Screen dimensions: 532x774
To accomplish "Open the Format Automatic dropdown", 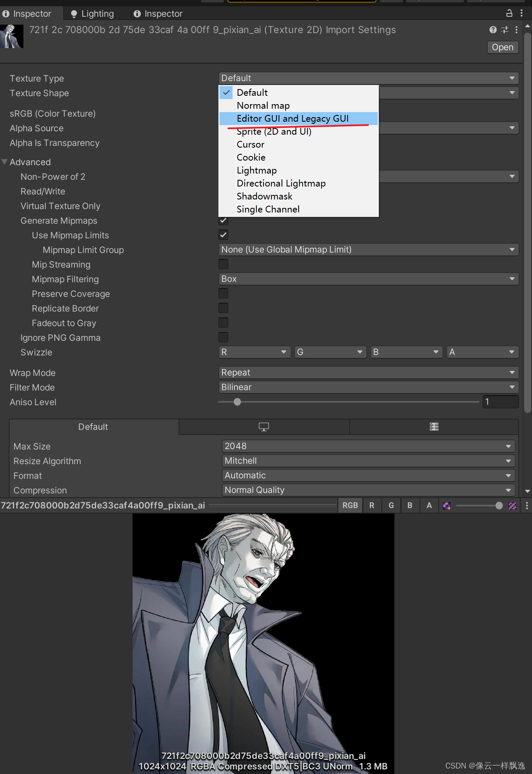I will (x=368, y=475).
